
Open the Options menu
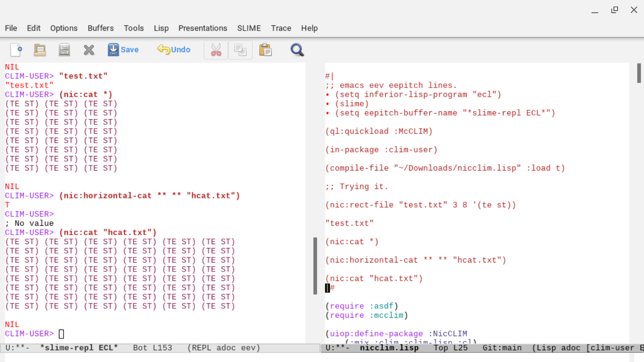(64, 28)
